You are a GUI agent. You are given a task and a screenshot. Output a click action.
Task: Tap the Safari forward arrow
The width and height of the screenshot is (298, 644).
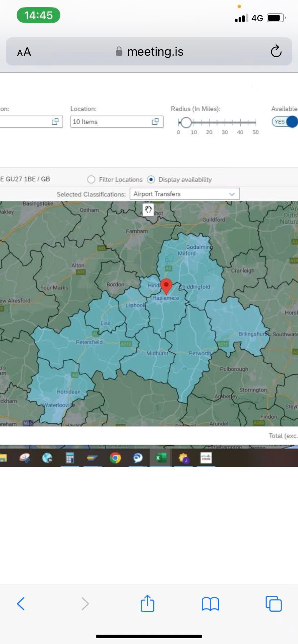click(85, 603)
